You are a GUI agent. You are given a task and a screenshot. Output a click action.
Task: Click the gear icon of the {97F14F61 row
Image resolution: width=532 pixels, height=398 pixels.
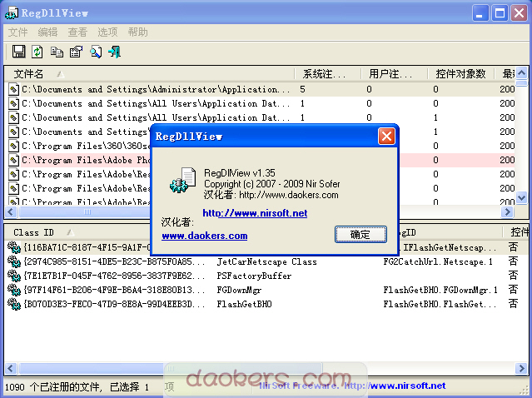click(x=14, y=290)
